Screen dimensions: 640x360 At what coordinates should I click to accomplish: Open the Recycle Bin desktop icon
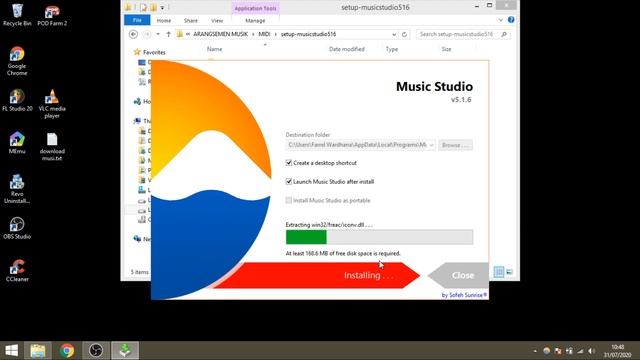point(17,15)
